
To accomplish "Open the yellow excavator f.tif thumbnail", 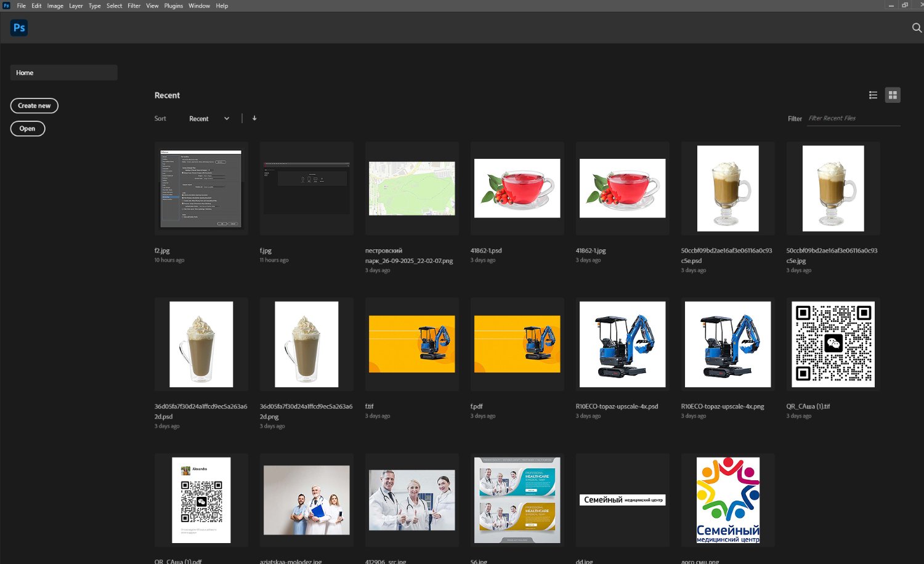I will pyautogui.click(x=412, y=344).
